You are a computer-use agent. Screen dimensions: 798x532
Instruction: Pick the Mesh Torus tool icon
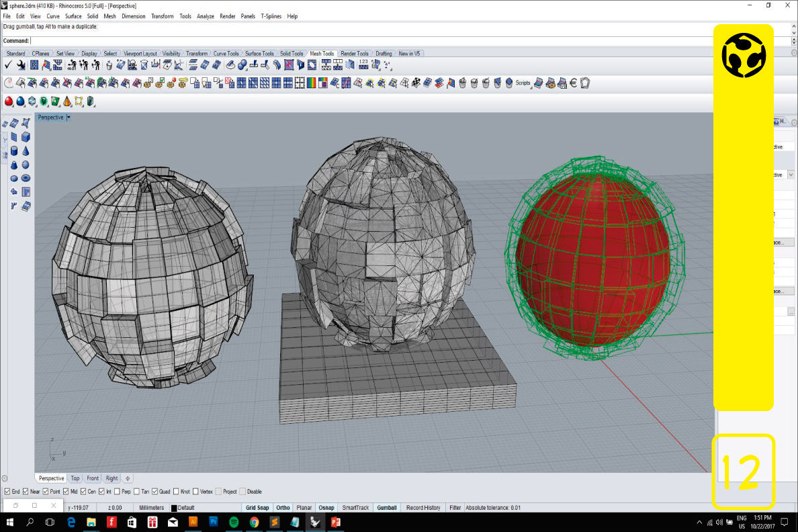point(26,179)
